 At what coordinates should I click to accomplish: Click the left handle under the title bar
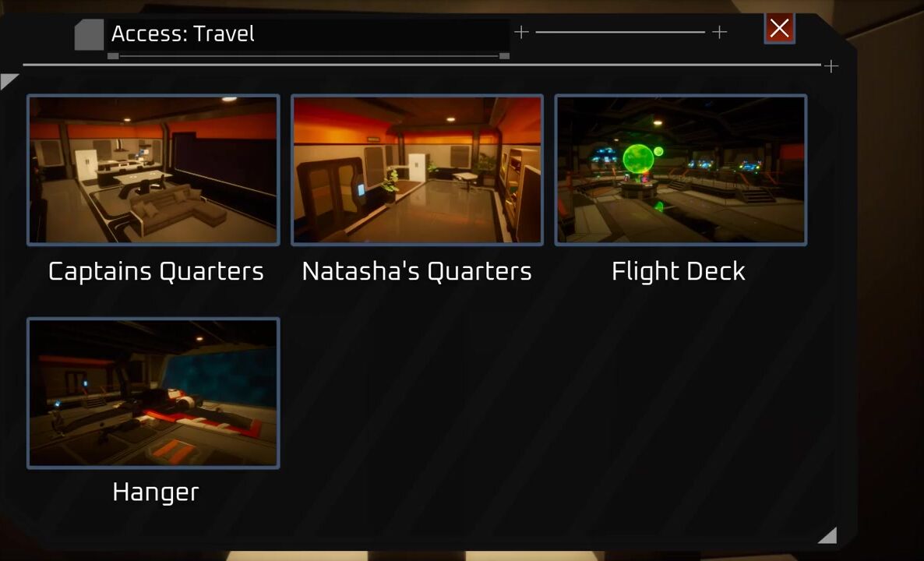[x=114, y=56]
